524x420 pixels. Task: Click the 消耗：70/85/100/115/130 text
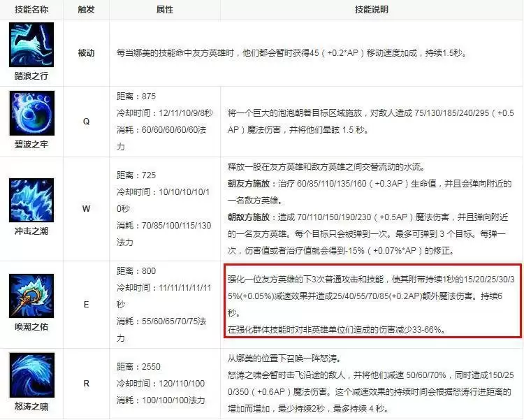[x=163, y=226]
